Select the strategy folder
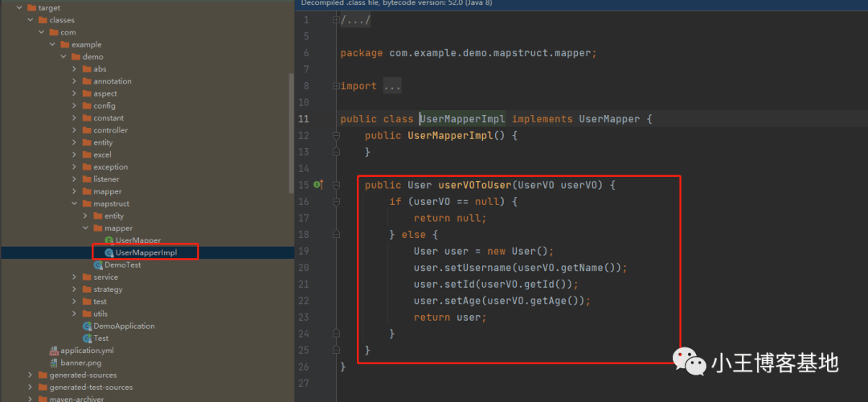 click(108, 289)
